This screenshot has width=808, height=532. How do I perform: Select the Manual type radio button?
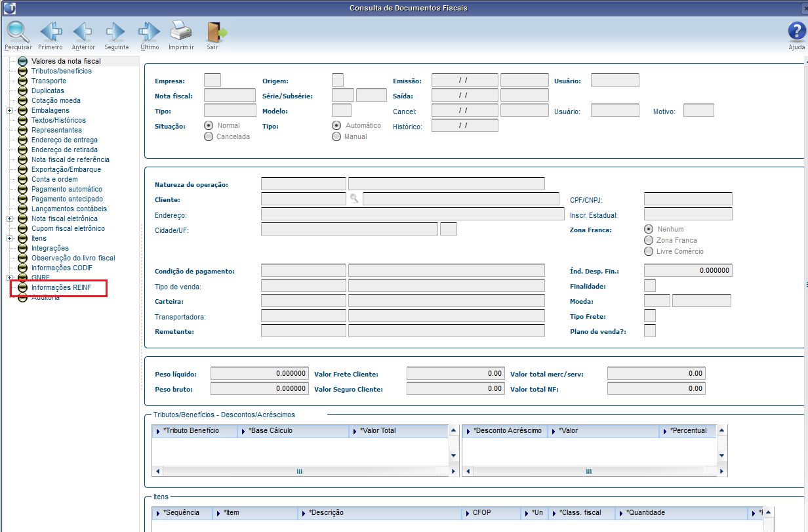336,136
